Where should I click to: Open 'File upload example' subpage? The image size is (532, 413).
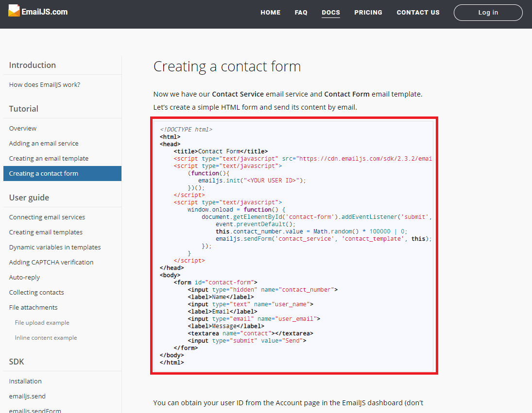click(x=42, y=323)
